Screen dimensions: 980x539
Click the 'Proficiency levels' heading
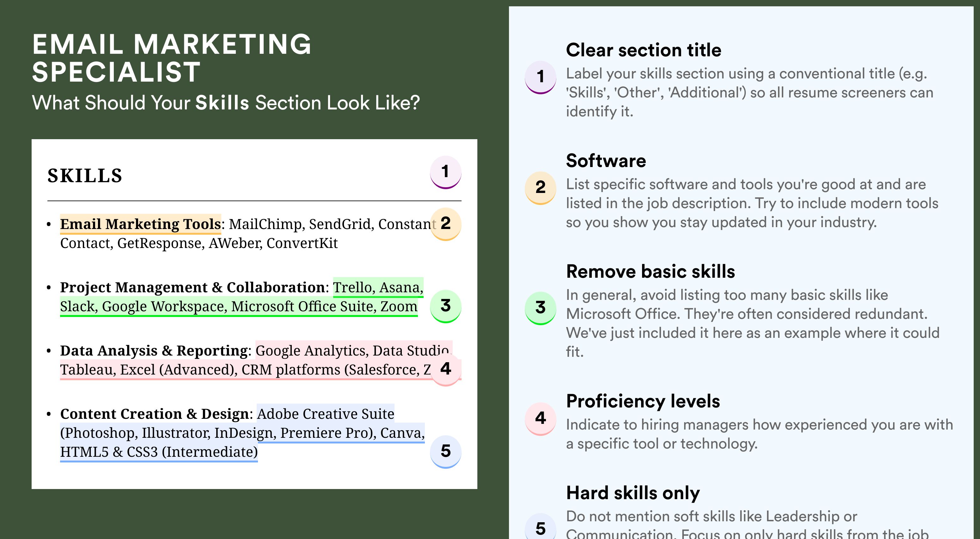coord(643,401)
